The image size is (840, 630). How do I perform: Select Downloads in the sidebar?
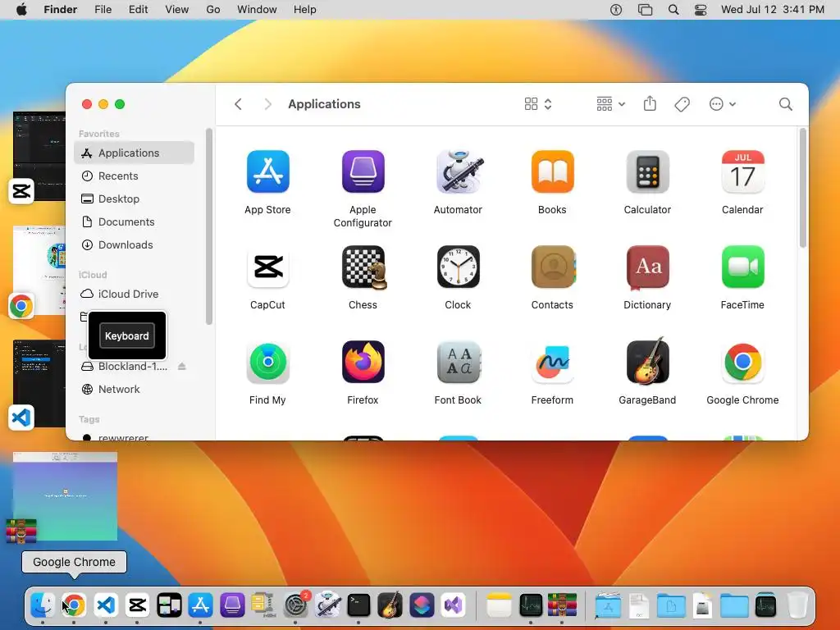click(x=134, y=244)
